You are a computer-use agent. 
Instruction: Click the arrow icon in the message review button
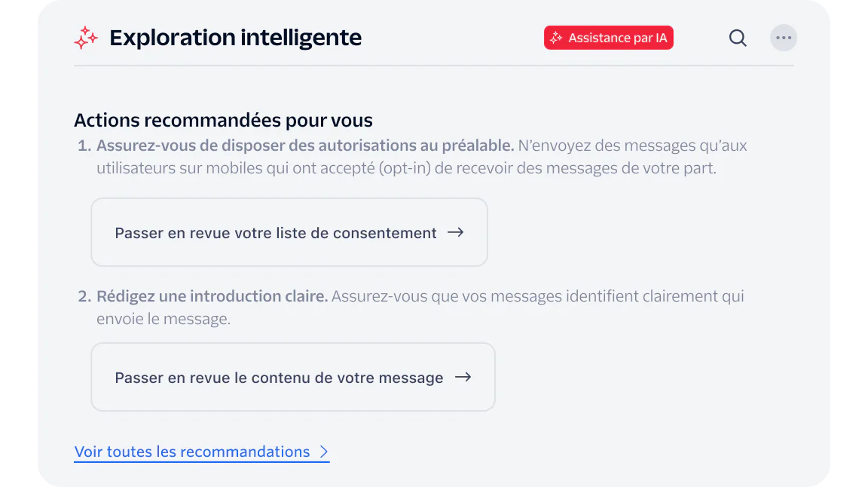[465, 377]
